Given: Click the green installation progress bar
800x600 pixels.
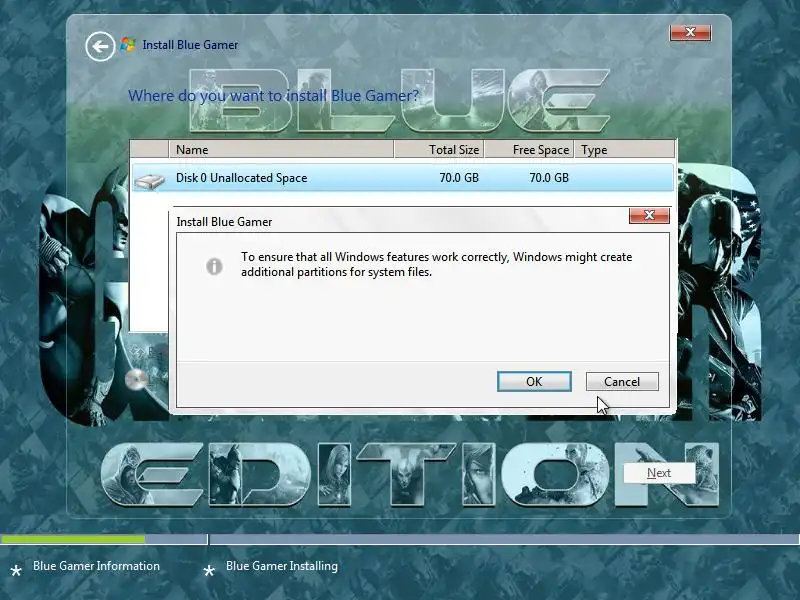Looking at the screenshot, I should [x=72, y=539].
